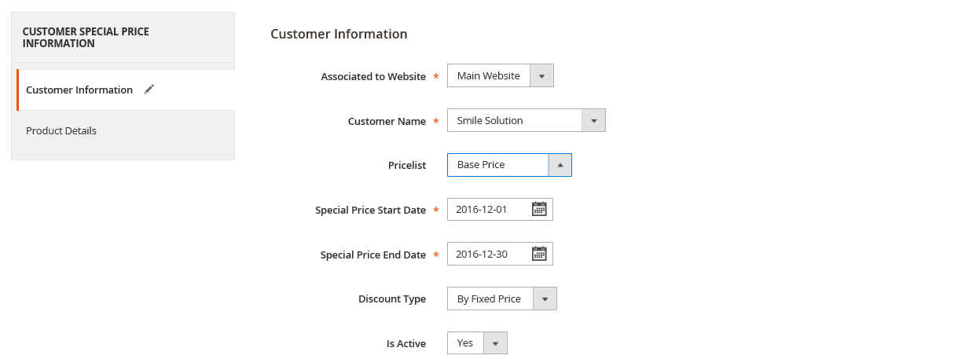Collapse the Pricelist dropdown using its up arrow

pyautogui.click(x=560, y=165)
